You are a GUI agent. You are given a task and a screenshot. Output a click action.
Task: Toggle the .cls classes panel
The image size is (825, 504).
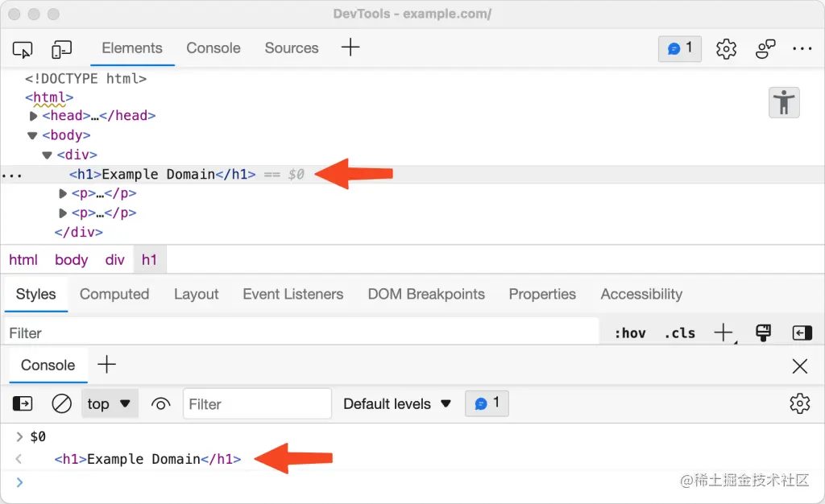tap(679, 333)
